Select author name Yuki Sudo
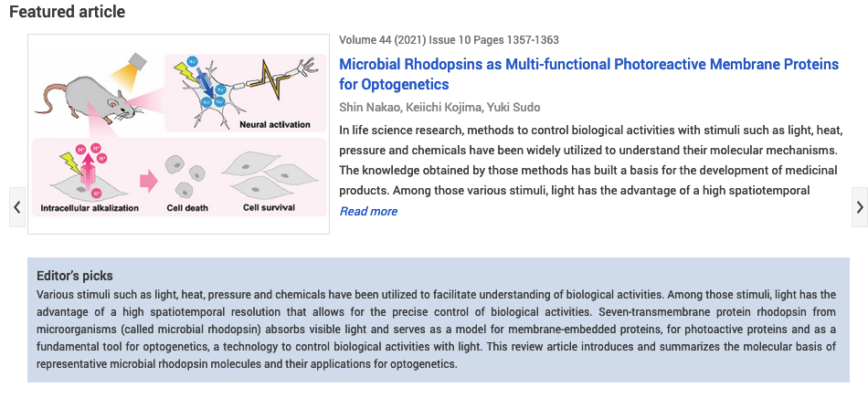Viewport: 868px width, 398px height. (513, 107)
